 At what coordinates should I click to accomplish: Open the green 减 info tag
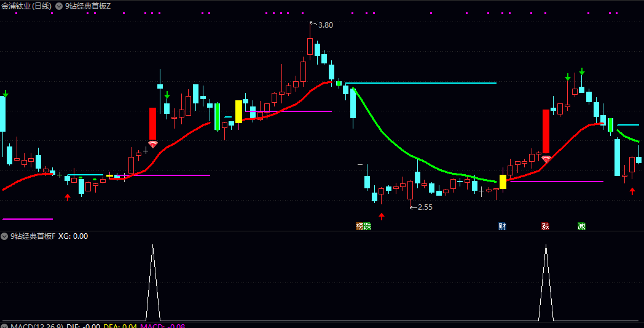[x=581, y=226]
